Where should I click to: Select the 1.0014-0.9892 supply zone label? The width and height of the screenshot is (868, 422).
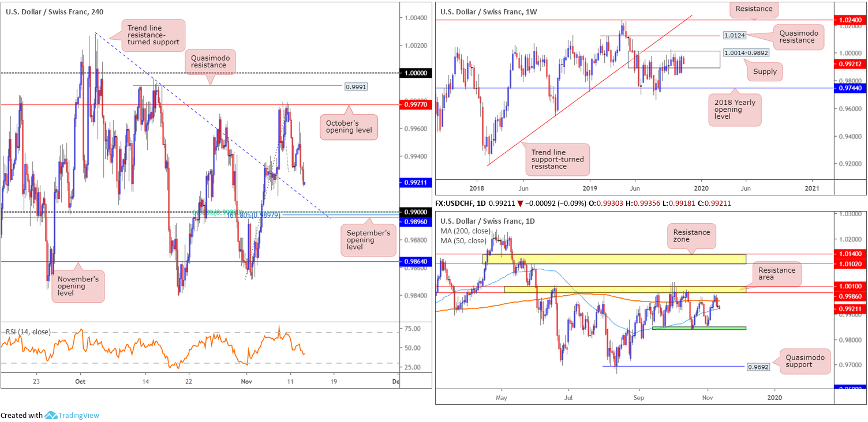747,52
